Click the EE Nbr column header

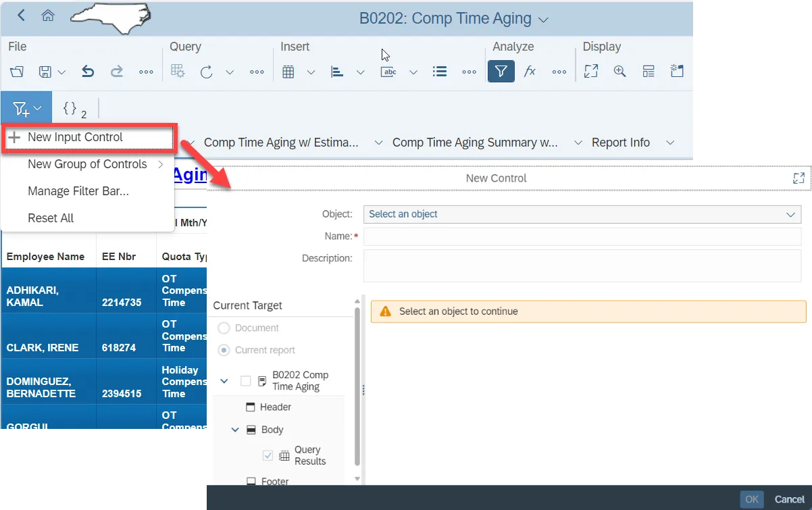(x=119, y=257)
